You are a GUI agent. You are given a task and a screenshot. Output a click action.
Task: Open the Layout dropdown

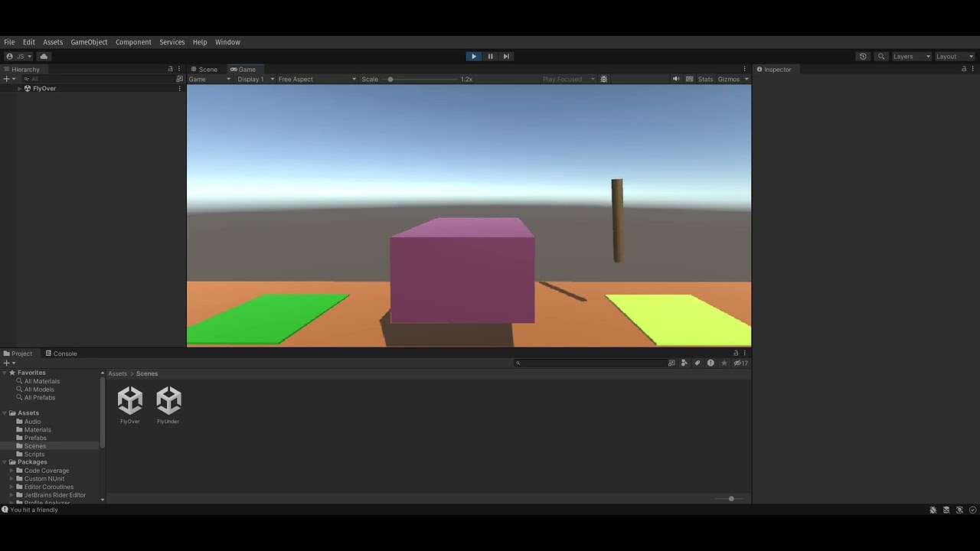[955, 56]
